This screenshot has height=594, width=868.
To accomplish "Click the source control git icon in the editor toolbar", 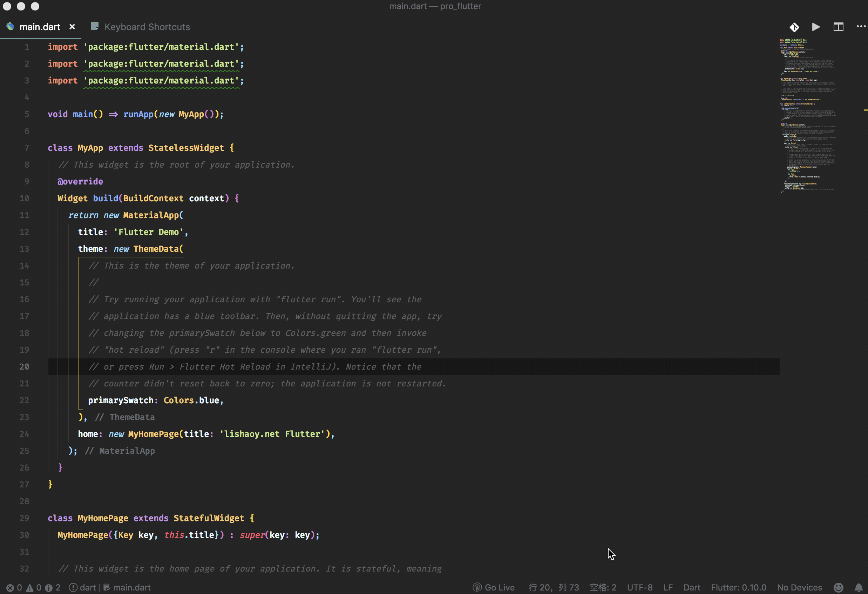I will (794, 27).
